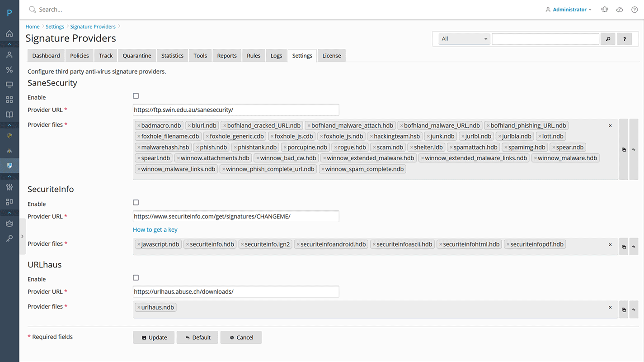Enable the URLhaus provider checkbox

(136, 278)
